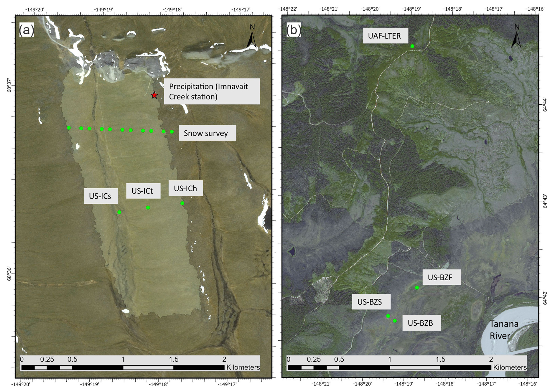Select the UAF-LTER green dot marker
This screenshot has height=392, width=553.
[412, 46]
